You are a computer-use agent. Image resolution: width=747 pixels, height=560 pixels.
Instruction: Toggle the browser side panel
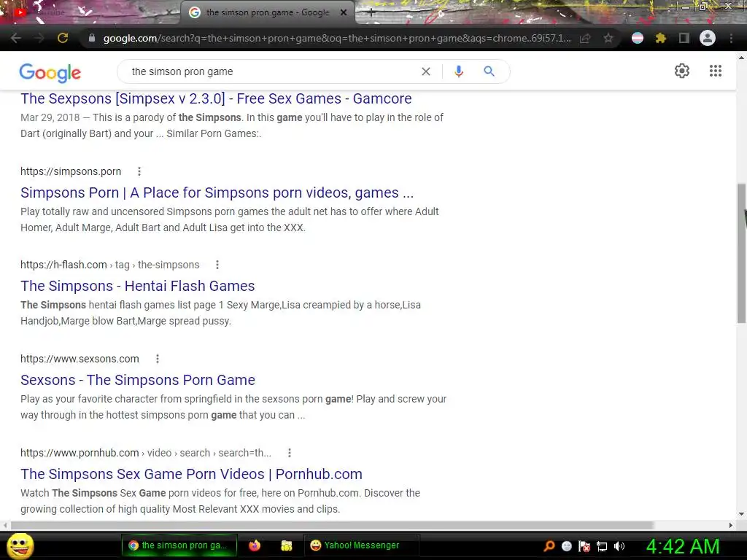click(684, 38)
